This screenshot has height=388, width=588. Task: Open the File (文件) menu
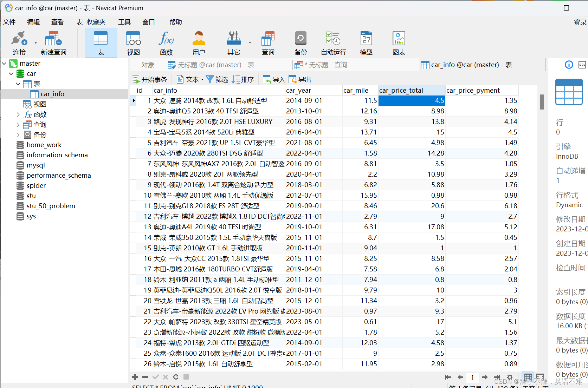[9, 22]
